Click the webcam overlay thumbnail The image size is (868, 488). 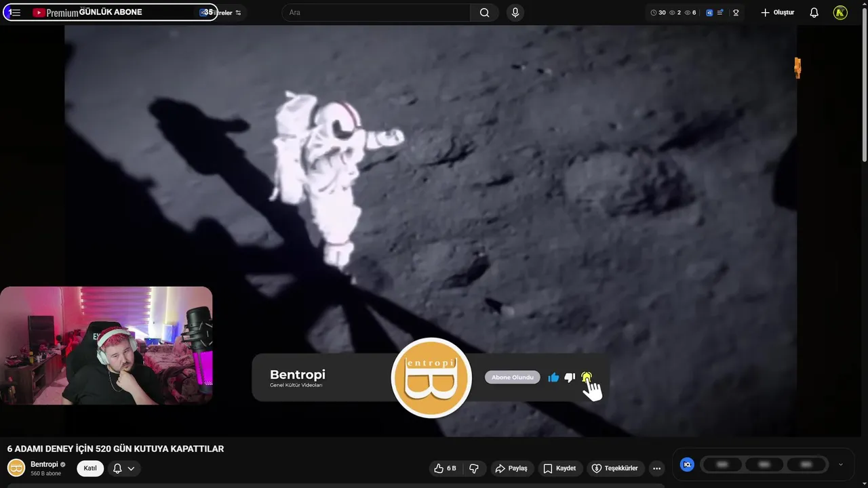click(106, 346)
